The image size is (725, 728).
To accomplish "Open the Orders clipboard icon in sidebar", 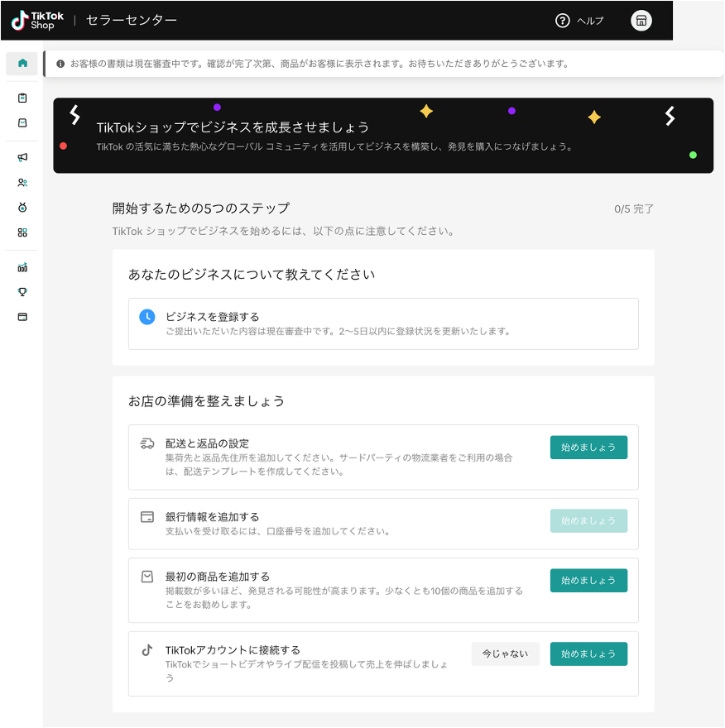I will (x=22, y=98).
